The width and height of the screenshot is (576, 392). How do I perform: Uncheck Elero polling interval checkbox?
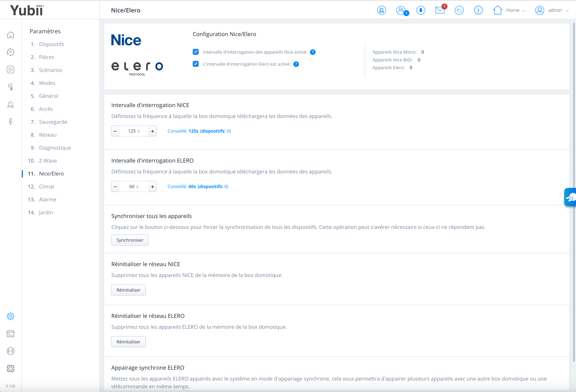coord(196,64)
